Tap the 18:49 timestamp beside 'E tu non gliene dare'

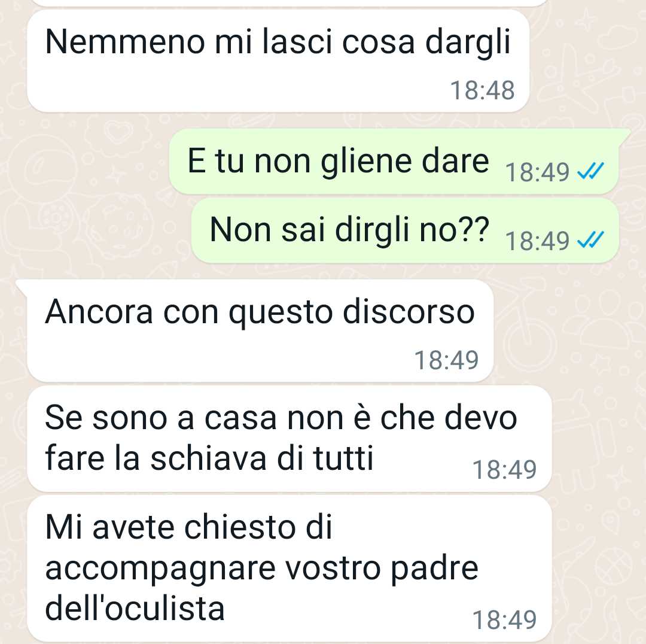537,172
